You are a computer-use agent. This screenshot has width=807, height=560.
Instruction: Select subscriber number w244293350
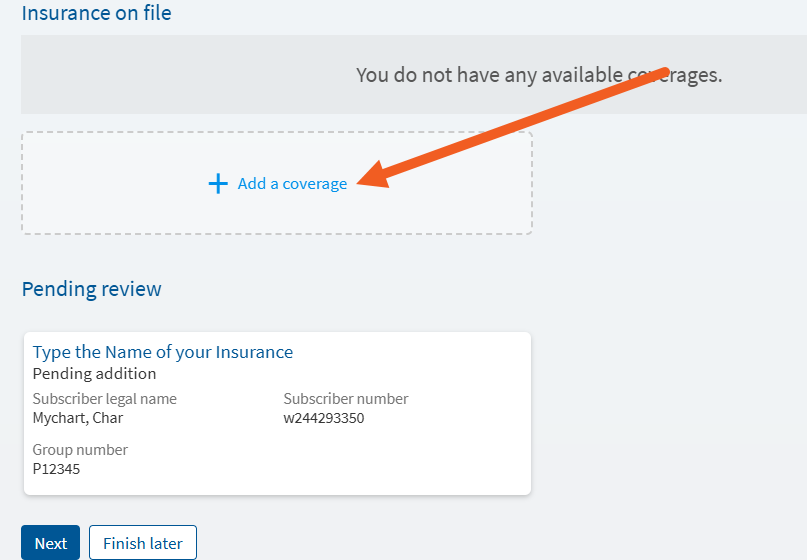(324, 418)
